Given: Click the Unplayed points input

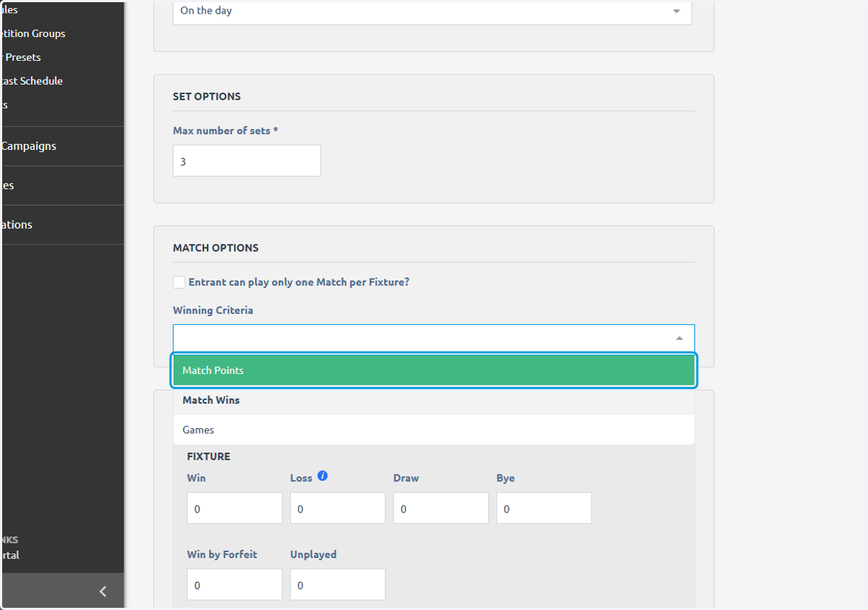Looking at the screenshot, I should [x=338, y=584].
